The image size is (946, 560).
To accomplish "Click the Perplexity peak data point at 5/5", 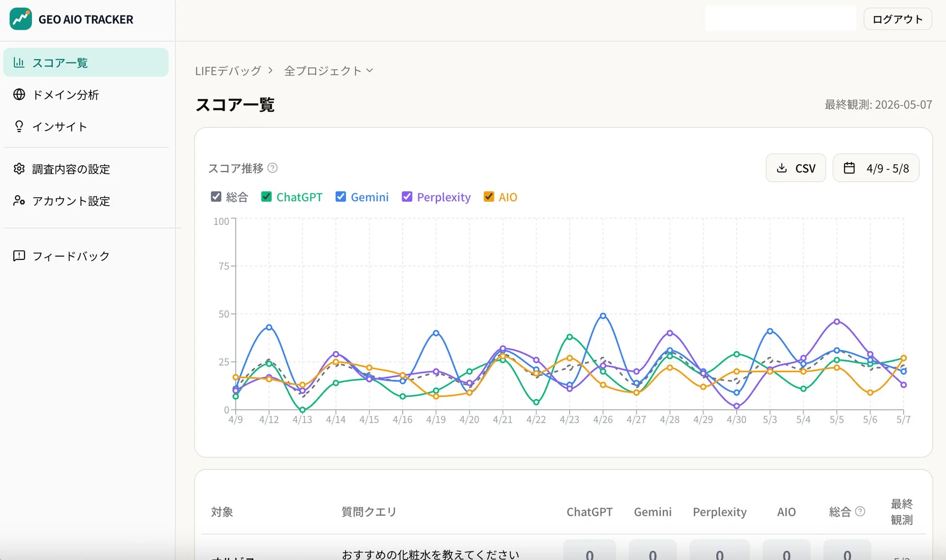I will pyautogui.click(x=837, y=321).
